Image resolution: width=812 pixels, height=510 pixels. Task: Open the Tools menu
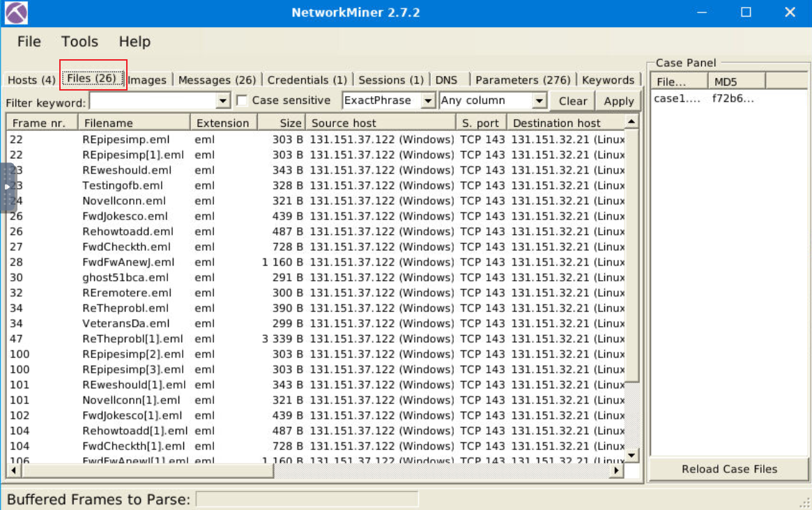(79, 41)
